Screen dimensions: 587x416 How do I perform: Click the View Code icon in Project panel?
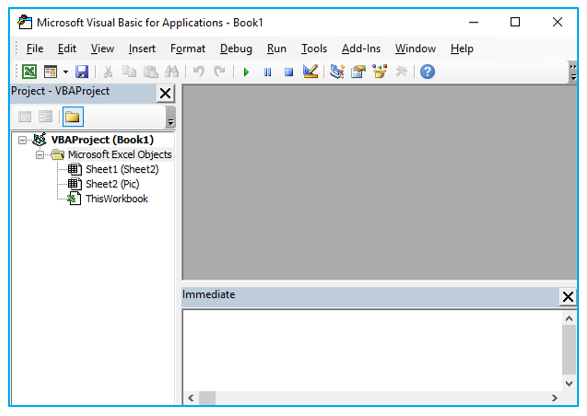coord(25,117)
